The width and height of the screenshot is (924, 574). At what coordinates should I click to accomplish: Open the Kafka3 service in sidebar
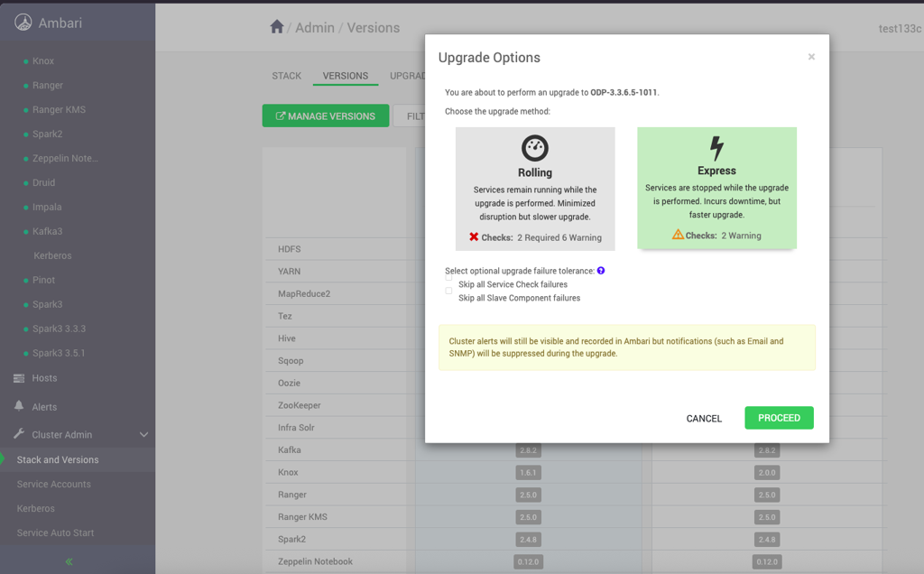47,231
